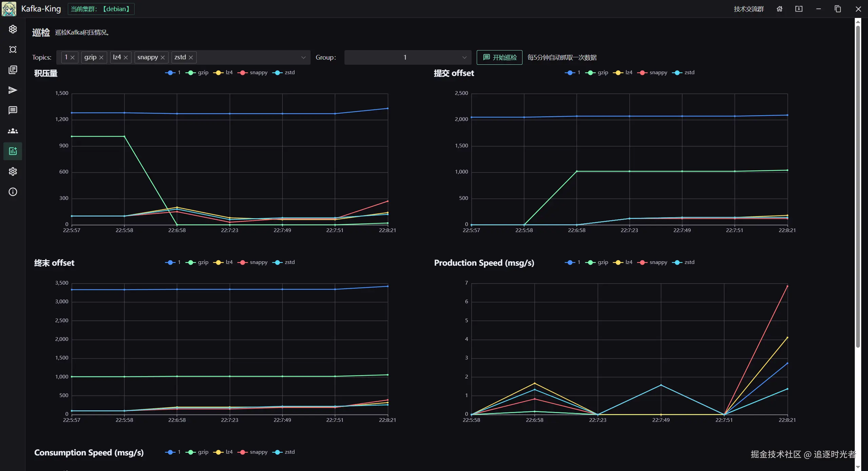Screen dimensions: 868x471
Task: Remove the snappy topic tag
Action: (x=163, y=57)
